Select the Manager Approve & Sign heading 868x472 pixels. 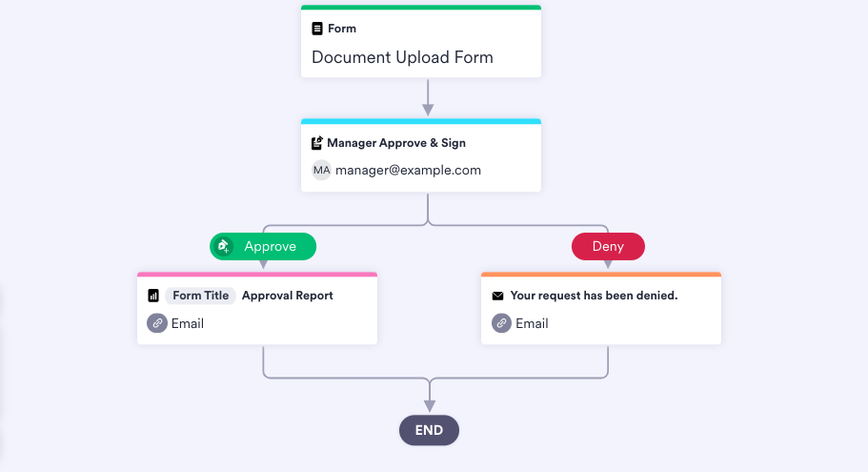pyautogui.click(x=396, y=143)
